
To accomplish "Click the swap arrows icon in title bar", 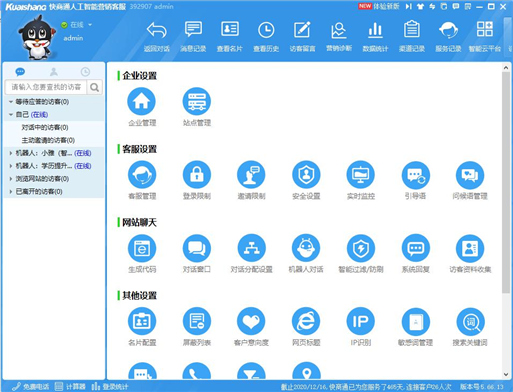I will [432, 6].
